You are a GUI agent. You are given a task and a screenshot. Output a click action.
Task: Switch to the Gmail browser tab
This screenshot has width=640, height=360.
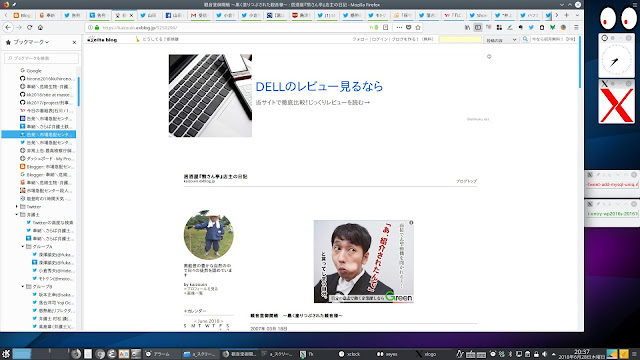[x=200, y=15]
